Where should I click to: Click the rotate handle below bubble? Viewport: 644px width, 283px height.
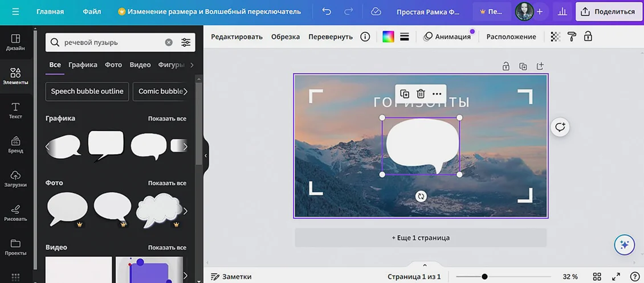coord(421,196)
